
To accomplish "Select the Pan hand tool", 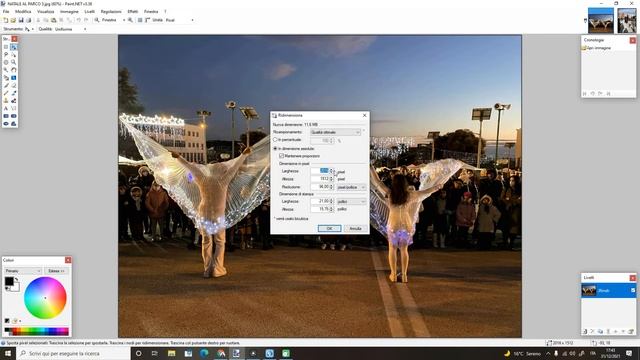I will 13,70.
